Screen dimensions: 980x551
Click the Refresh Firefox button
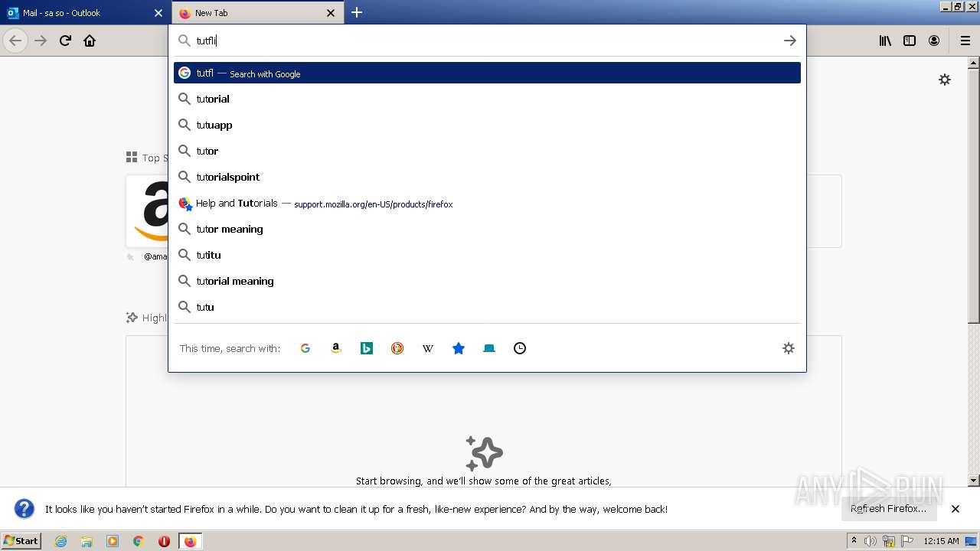click(x=889, y=509)
